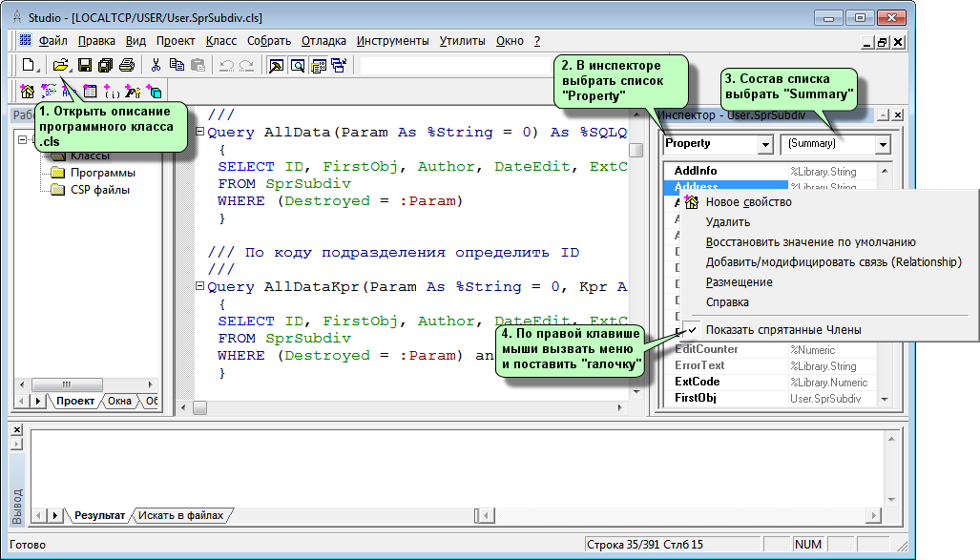Click the Save floppy disk icon
Viewport: 980px width, 560px height.
coord(84,66)
